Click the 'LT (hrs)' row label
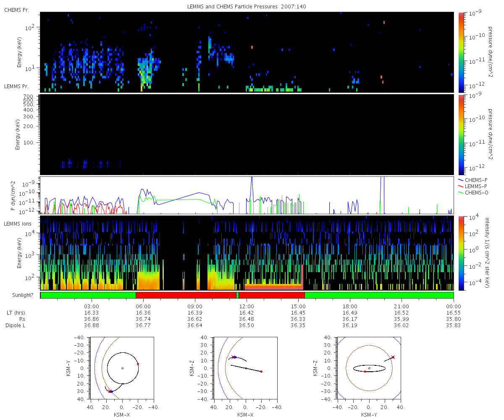The image size is (504, 420). click(x=15, y=313)
